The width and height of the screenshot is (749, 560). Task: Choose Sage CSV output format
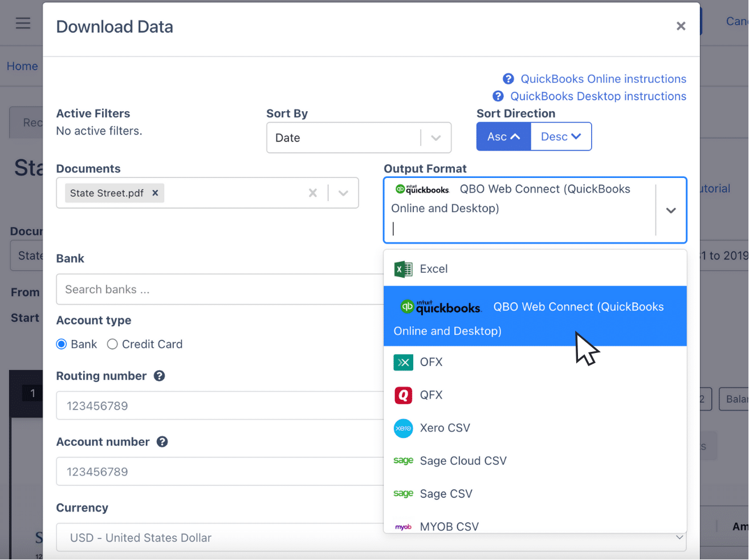point(535,494)
